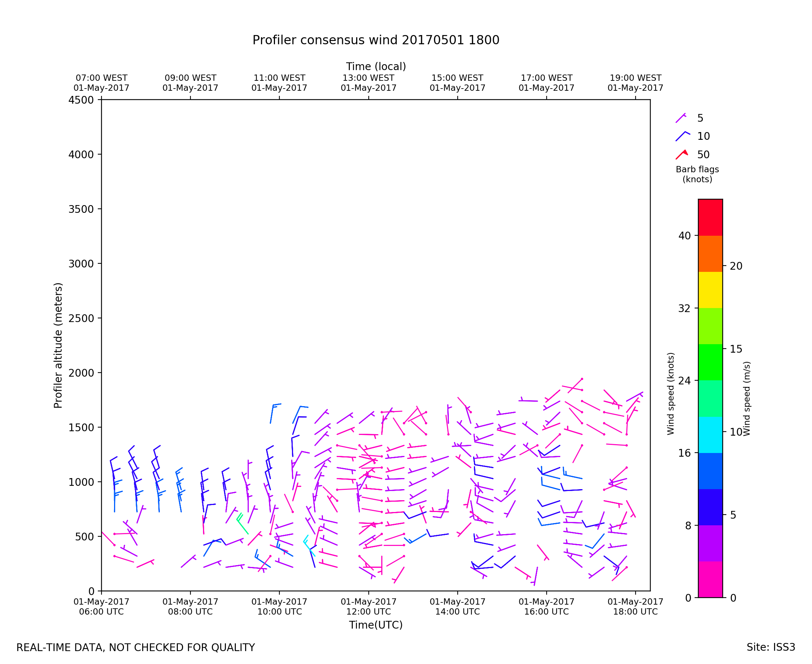Click the Site: ISS3 text

(x=771, y=647)
